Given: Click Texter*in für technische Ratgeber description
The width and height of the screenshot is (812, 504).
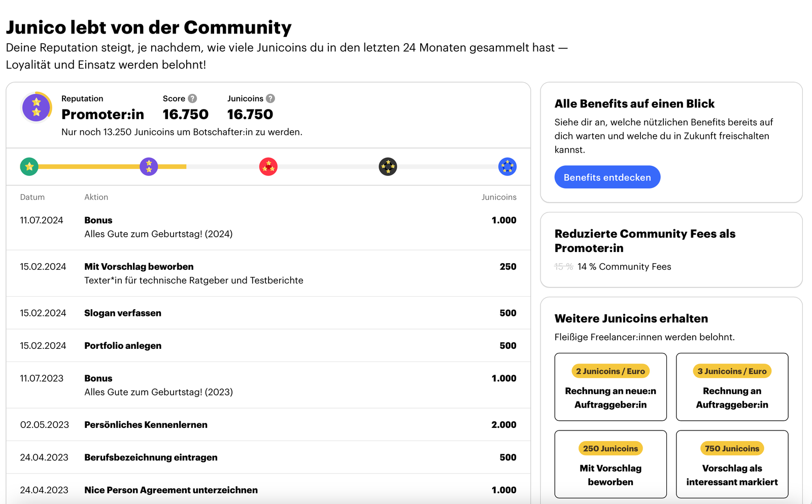Looking at the screenshot, I should (x=194, y=280).
